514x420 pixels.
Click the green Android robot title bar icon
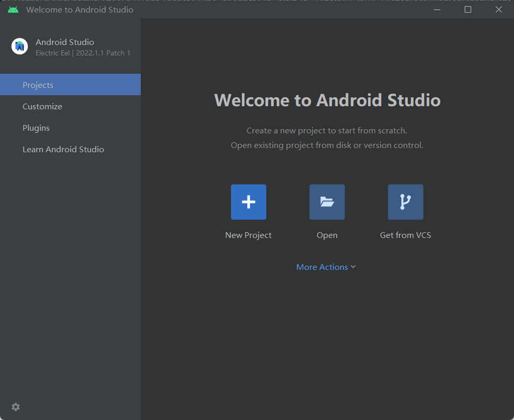(x=13, y=9)
